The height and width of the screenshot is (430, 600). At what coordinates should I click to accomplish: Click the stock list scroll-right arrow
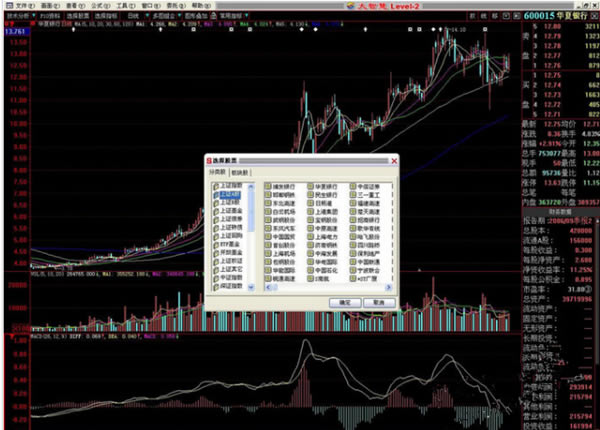(388, 287)
